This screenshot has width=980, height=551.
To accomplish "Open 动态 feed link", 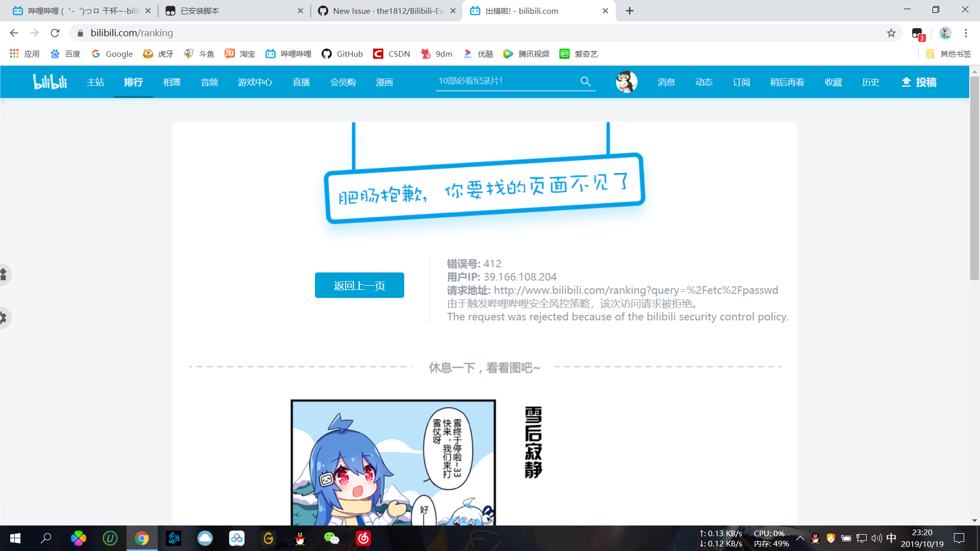I will click(x=704, y=82).
